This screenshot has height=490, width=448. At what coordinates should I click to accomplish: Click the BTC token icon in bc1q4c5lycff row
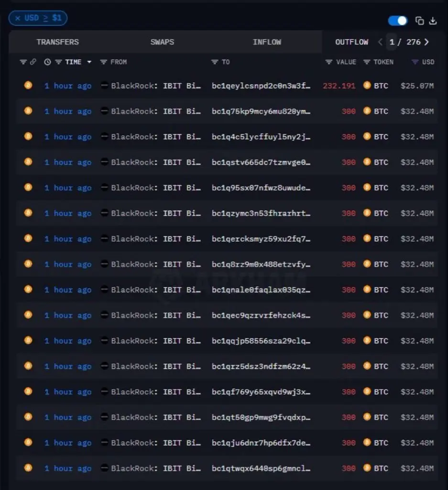(x=367, y=136)
